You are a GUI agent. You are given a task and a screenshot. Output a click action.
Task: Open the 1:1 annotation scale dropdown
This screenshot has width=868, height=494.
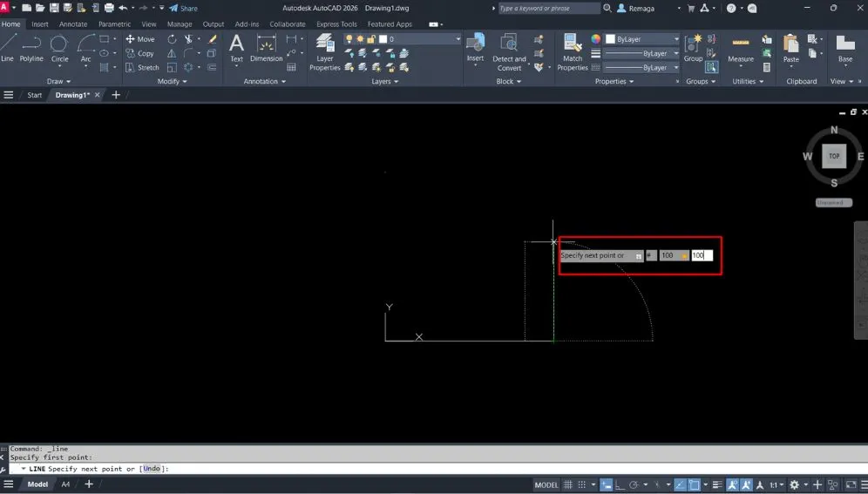tap(776, 485)
